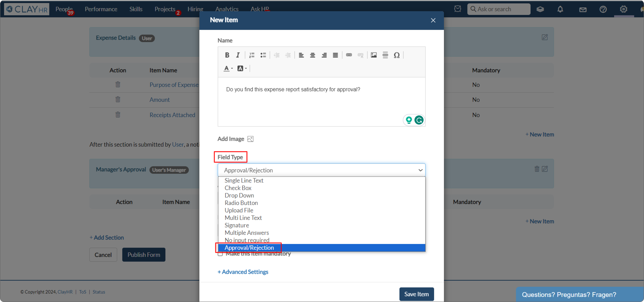This screenshot has width=644, height=302.
Task: Open the People menu
Action: tap(64, 9)
